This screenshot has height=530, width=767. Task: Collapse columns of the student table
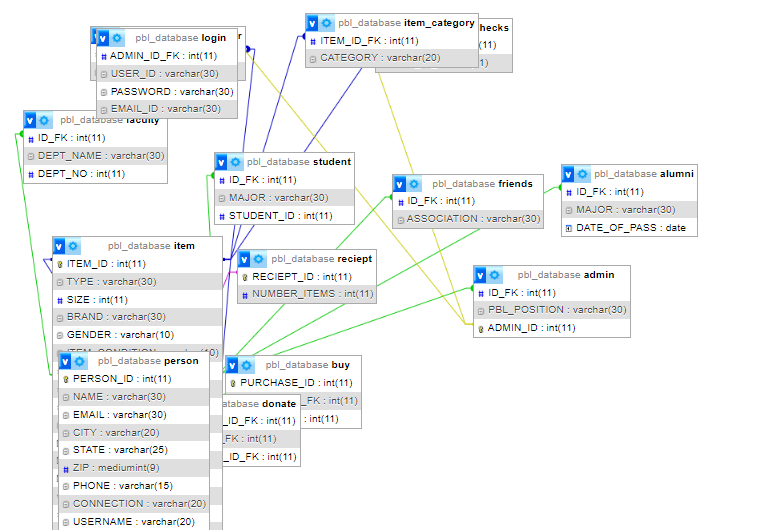pos(221,162)
